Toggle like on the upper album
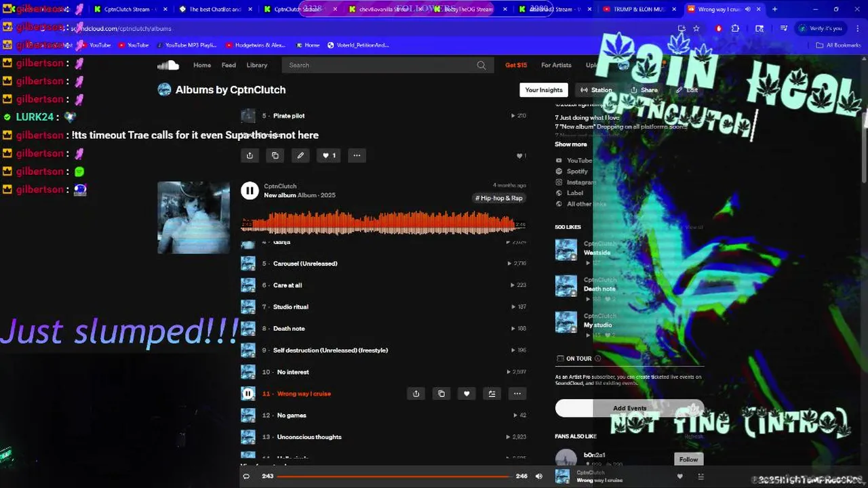The width and height of the screenshot is (868, 488). 328,155
